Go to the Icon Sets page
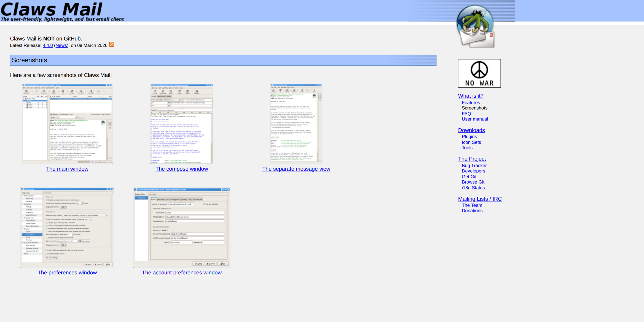Viewport: 644px width, 322px height. pyautogui.click(x=471, y=142)
